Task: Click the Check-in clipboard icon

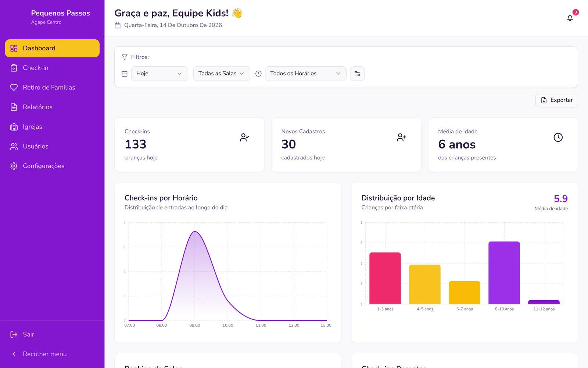Action: pos(14,68)
